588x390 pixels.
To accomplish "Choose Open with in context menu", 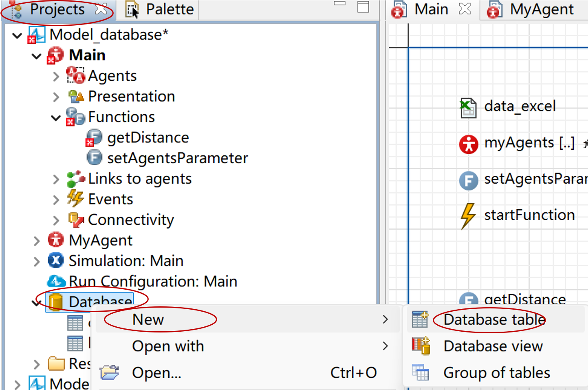I will [x=168, y=346].
